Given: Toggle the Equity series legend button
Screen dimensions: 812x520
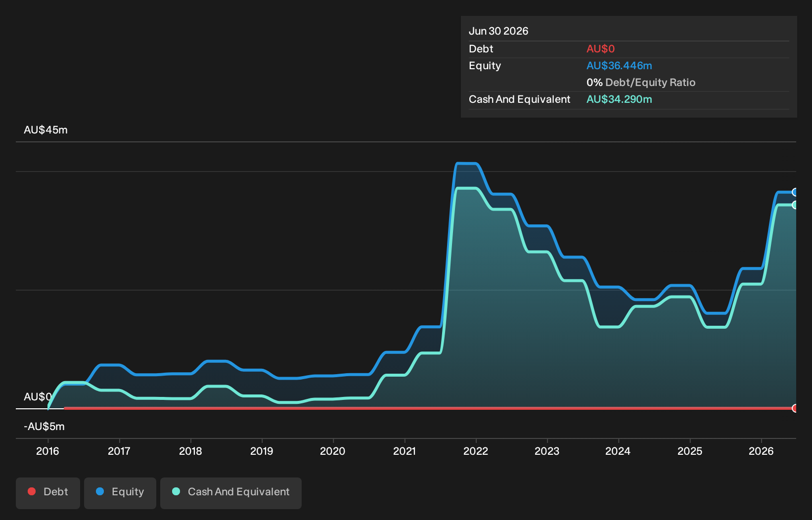Looking at the screenshot, I should (x=120, y=493).
